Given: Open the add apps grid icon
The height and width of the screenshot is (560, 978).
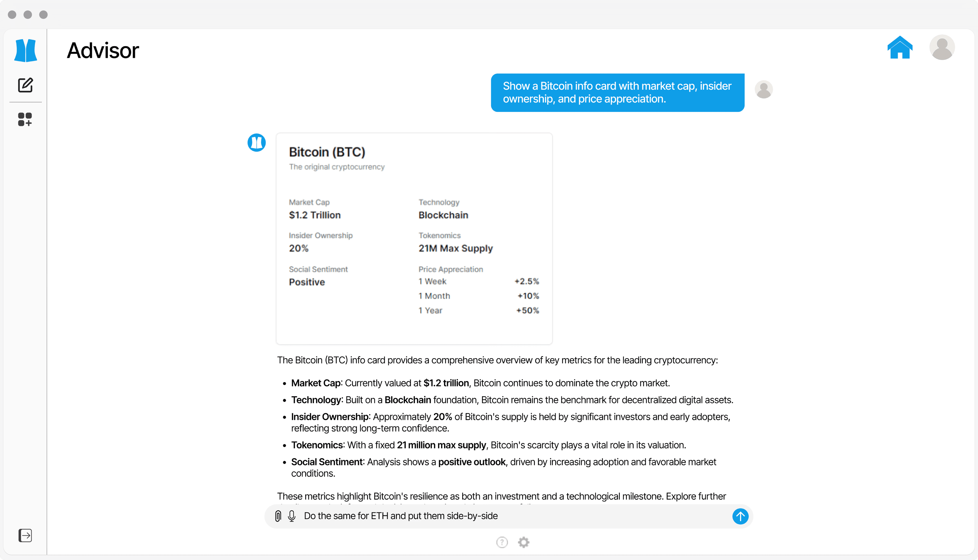Looking at the screenshot, I should [x=25, y=119].
